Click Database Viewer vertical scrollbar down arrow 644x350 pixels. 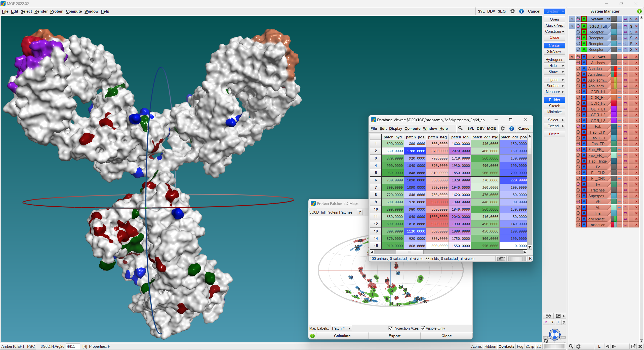click(x=530, y=247)
